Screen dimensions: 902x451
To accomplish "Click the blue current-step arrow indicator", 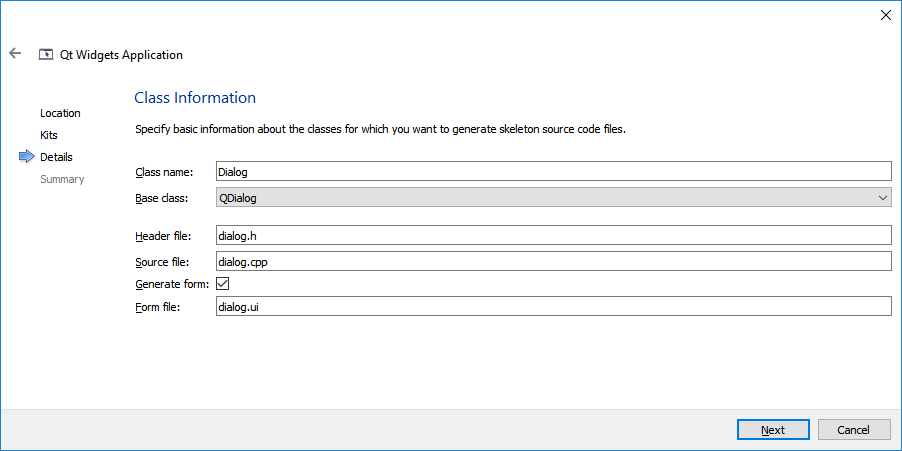I will pos(27,156).
